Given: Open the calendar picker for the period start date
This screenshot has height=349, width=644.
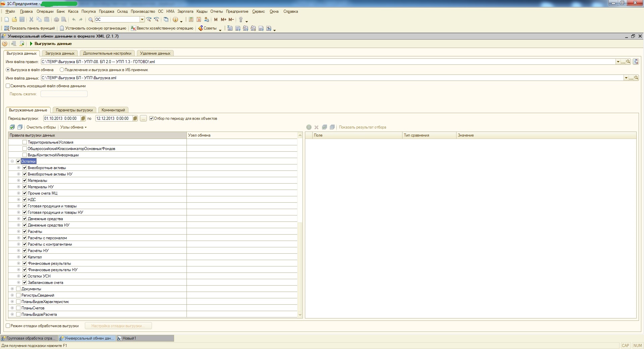Looking at the screenshot, I should pos(83,118).
